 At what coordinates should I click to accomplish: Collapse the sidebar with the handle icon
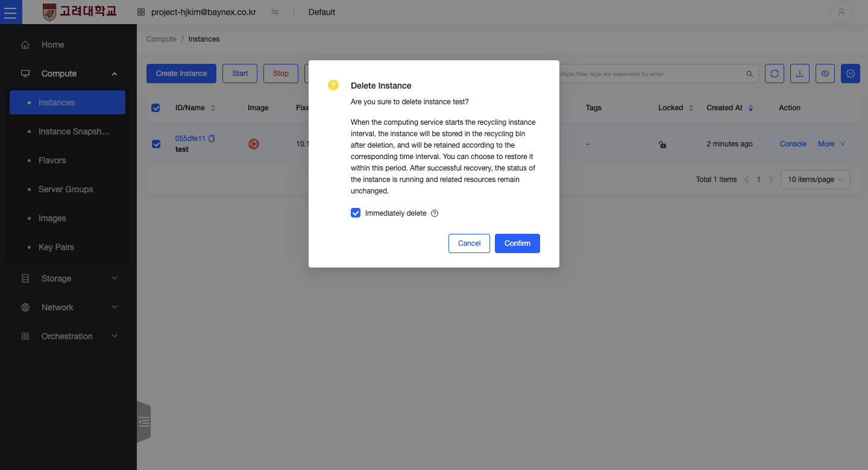(x=143, y=422)
